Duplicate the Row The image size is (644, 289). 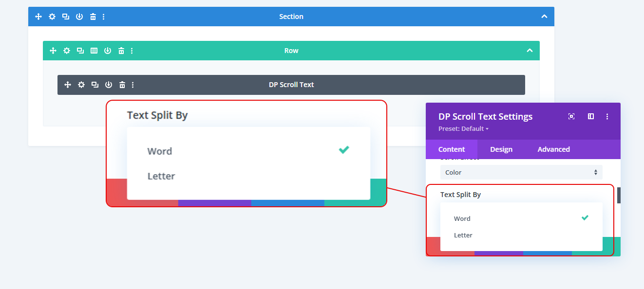(x=80, y=51)
